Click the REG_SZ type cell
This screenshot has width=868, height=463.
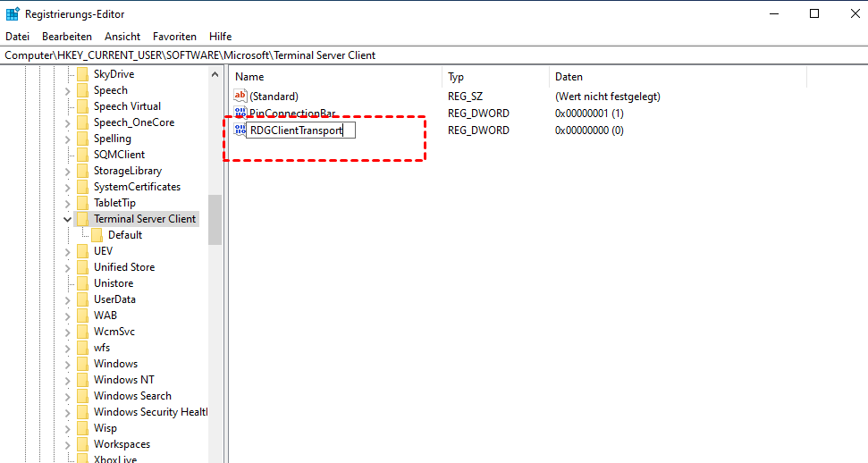click(466, 97)
